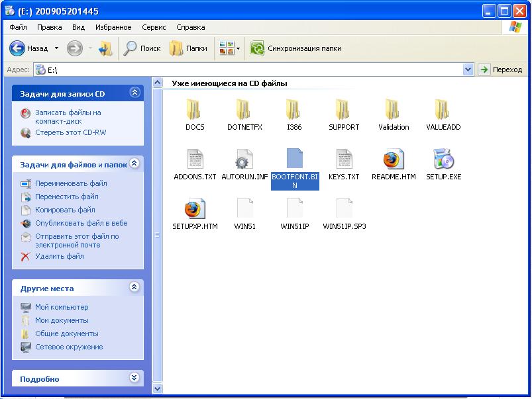This screenshot has width=532, height=399.
Task: Click Опубликовать файл в вебе
Action: click(x=81, y=223)
